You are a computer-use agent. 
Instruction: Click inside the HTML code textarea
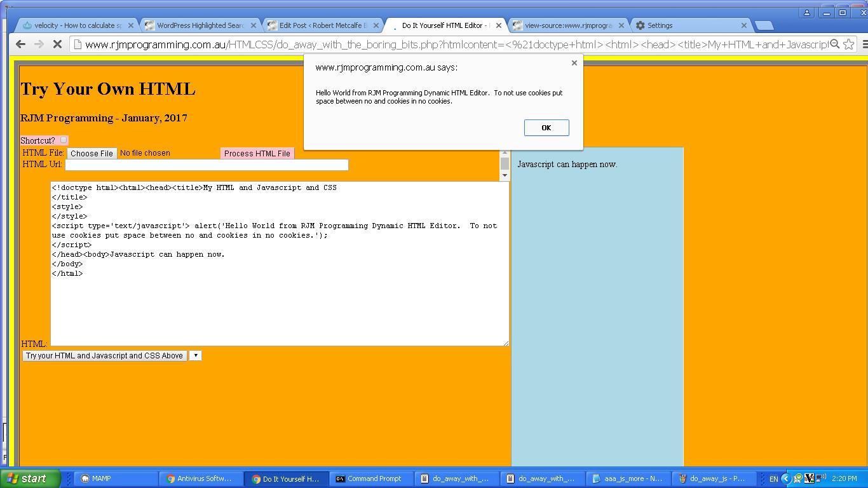pyautogui.click(x=280, y=264)
